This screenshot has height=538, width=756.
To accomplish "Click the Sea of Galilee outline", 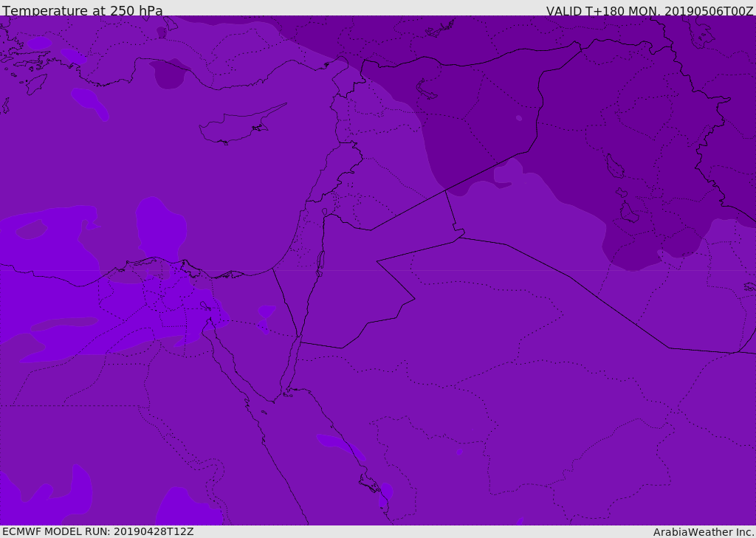I will [x=324, y=213].
